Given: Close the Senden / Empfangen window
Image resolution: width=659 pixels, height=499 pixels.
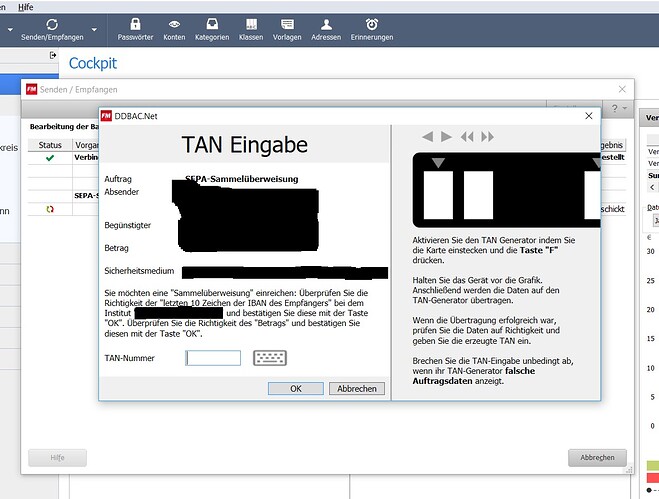Looking at the screenshot, I should (622, 89).
